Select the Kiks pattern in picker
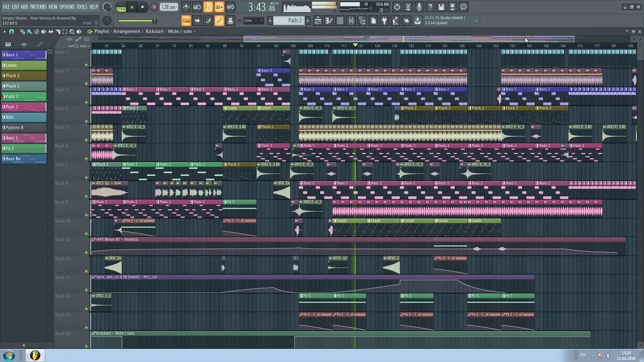The height and width of the screenshot is (362, 644). (24, 117)
